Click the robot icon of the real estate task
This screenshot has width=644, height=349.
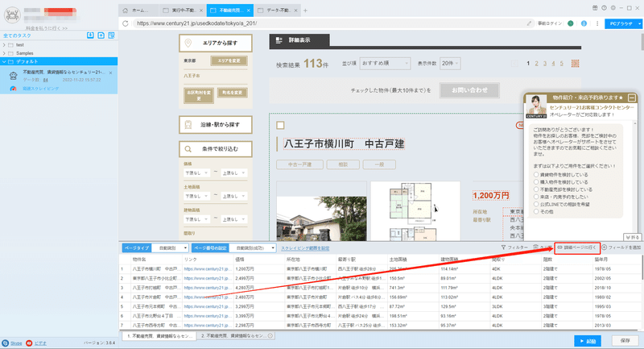(x=13, y=75)
